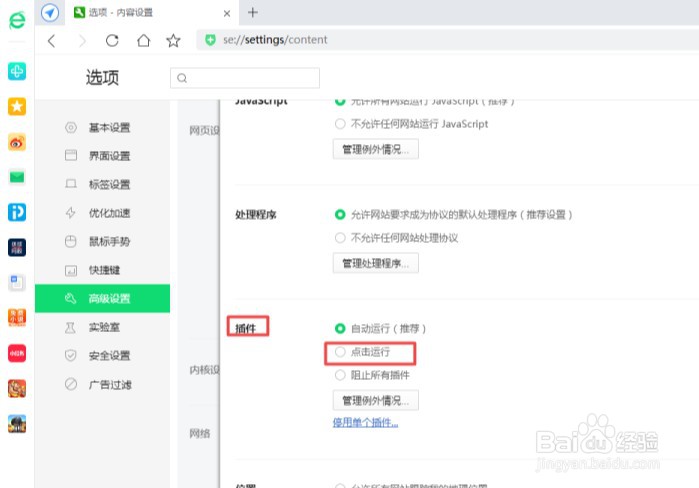Open the 停用单个插件 link
This screenshot has height=488, width=699.
[365, 422]
